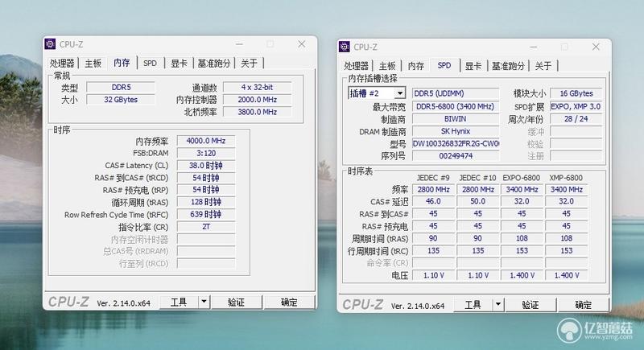This screenshot has height=350, width=644.
Task: Open the 显卡 tab in right window
Action: [473, 66]
